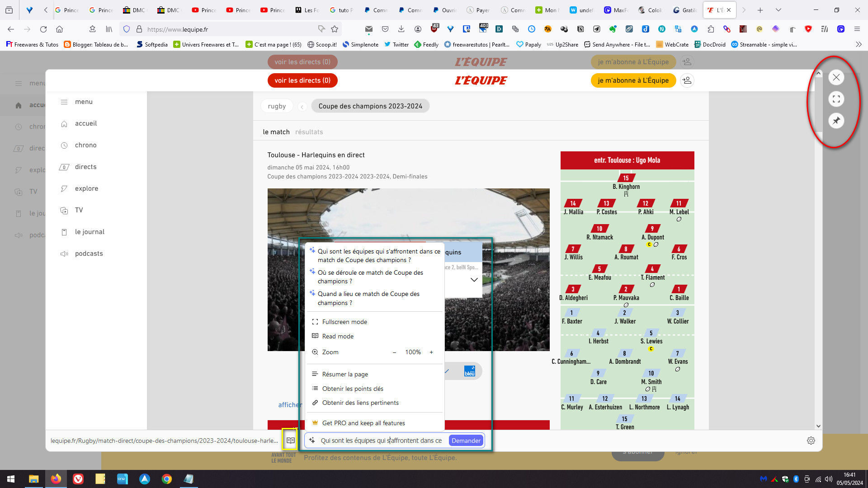
Task: Increase zoom with the plus button
Action: click(431, 352)
